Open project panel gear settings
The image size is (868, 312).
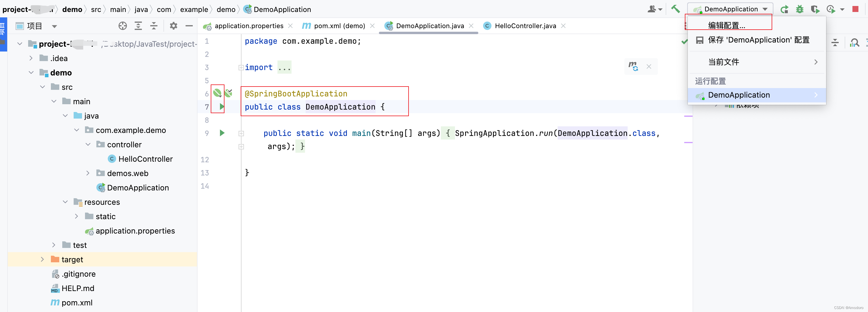pyautogui.click(x=174, y=26)
